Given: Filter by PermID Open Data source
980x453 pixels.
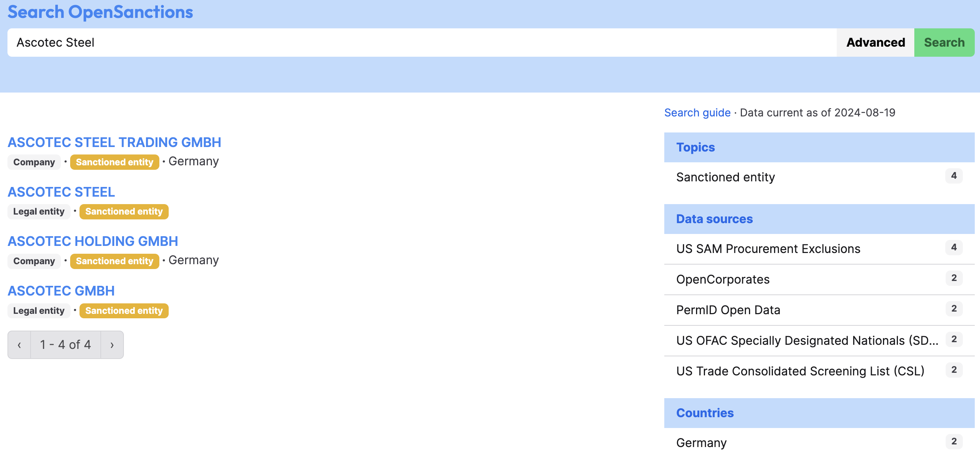Looking at the screenshot, I should click(819, 310).
